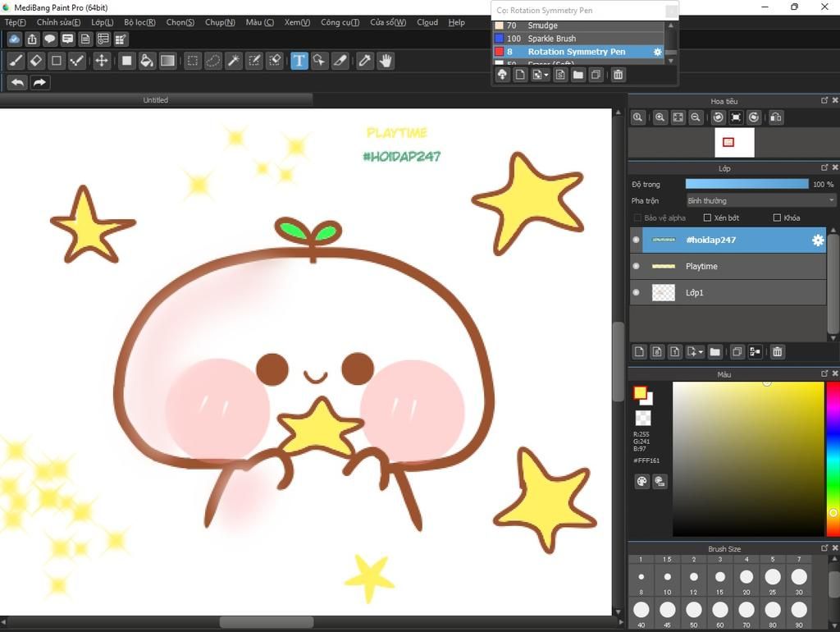Select the Move tool

point(101,61)
